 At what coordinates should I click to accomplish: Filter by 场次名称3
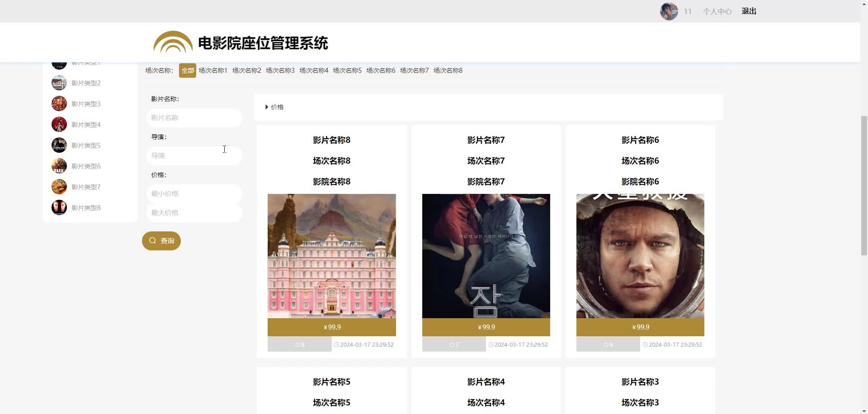(280, 71)
